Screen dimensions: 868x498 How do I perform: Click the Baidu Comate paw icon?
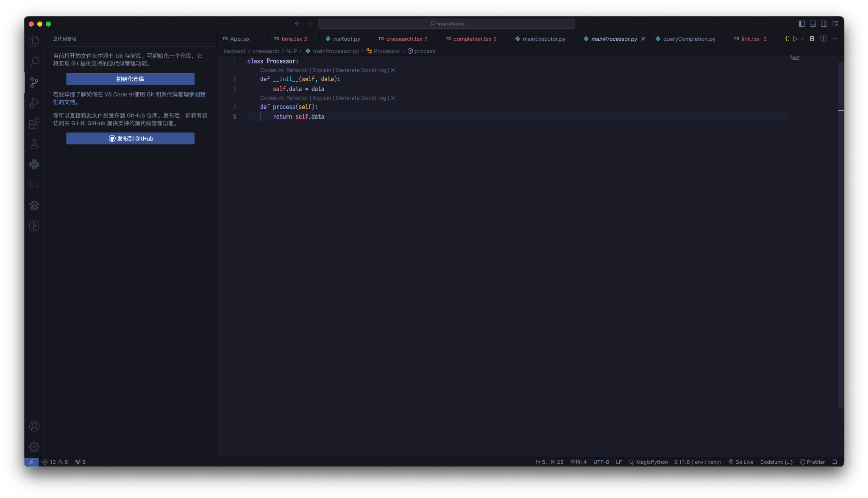pyautogui.click(x=34, y=205)
